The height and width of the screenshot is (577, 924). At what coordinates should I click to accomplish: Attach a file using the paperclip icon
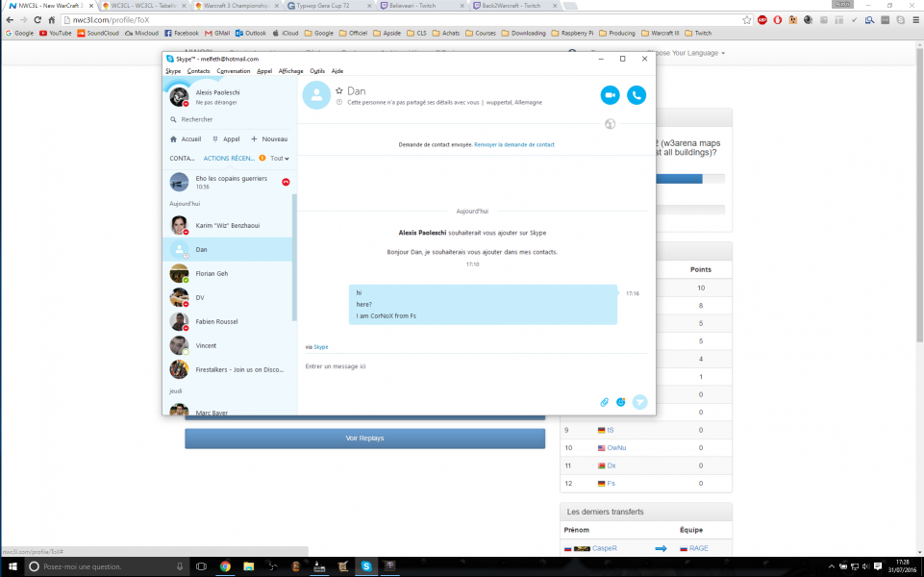tap(604, 402)
